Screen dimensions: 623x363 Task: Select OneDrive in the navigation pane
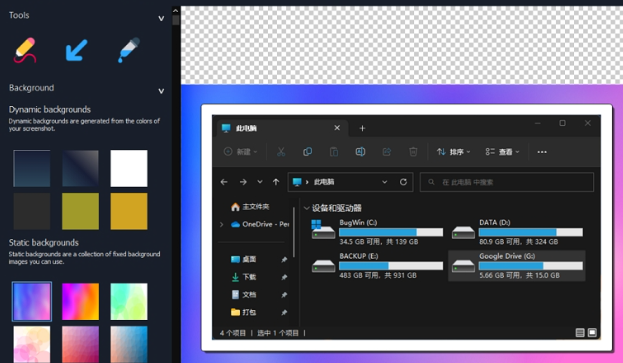260,224
